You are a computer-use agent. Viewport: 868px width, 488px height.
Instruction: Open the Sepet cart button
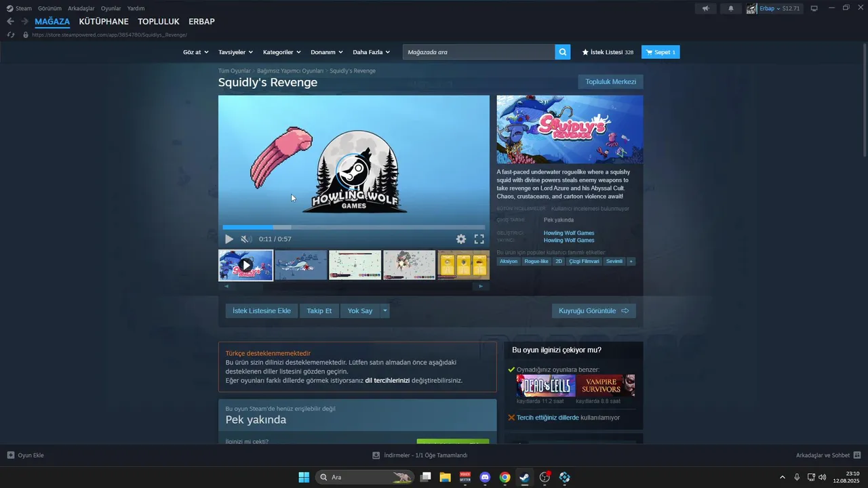(660, 52)
